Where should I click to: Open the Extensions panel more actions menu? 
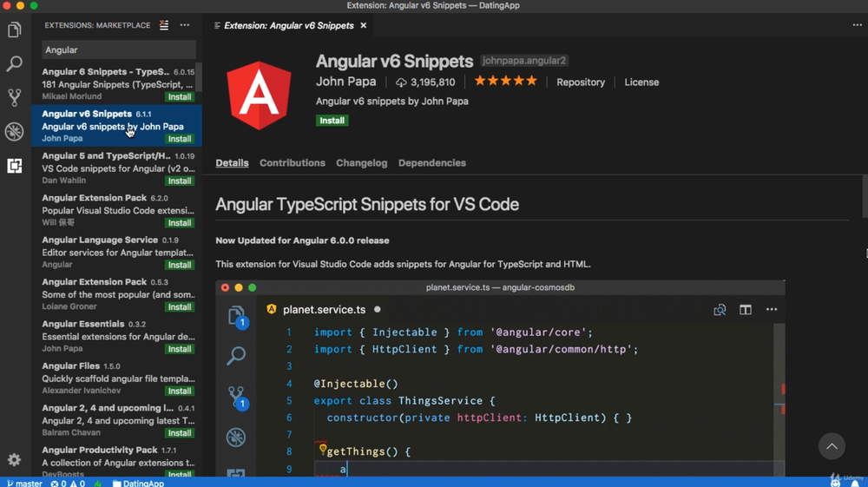coord(184,25)
